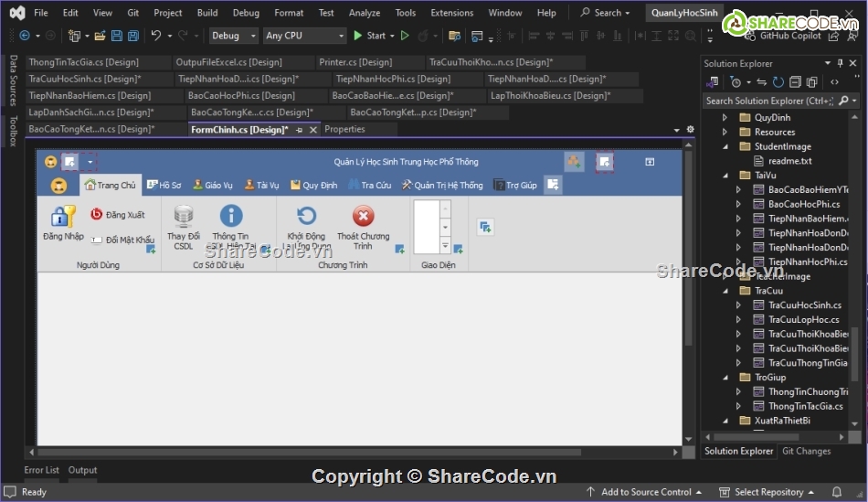Click Add to Source Control
This screenshot has height=502, width=868.
(x=644, y=492)
